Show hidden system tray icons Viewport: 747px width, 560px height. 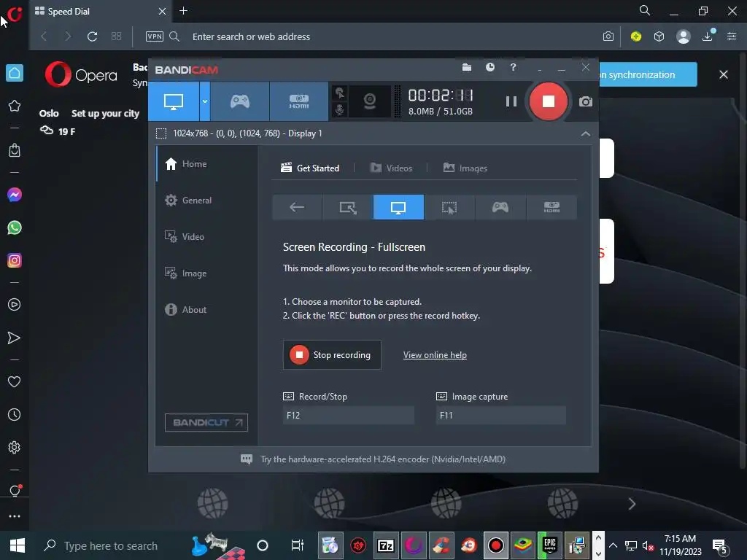click(613, 545)
